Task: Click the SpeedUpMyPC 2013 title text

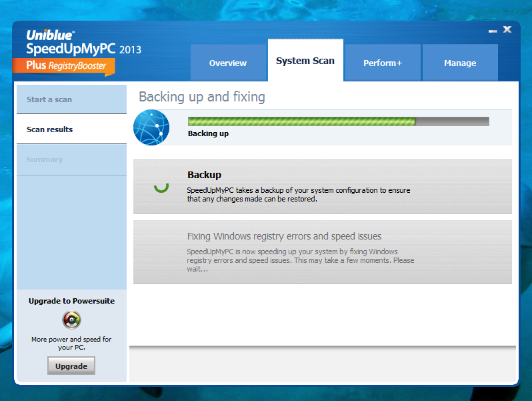Action: coord(83,49)
